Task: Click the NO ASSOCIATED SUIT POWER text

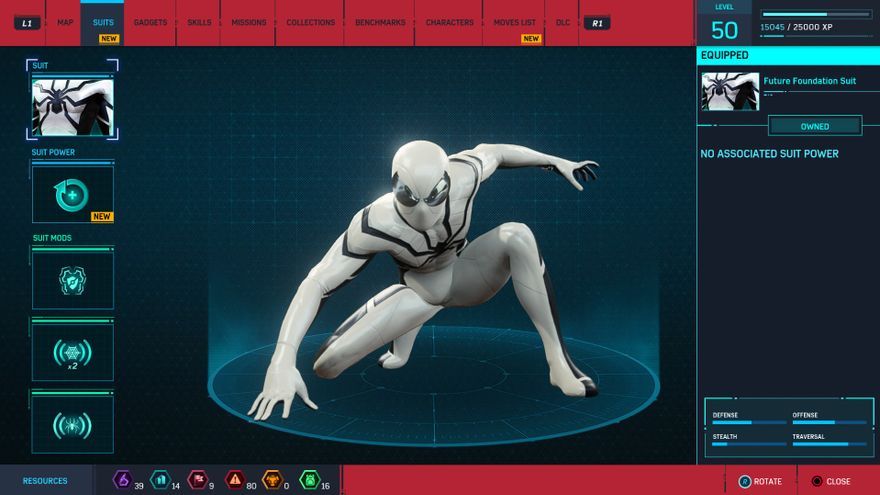Action: point(769,154)
